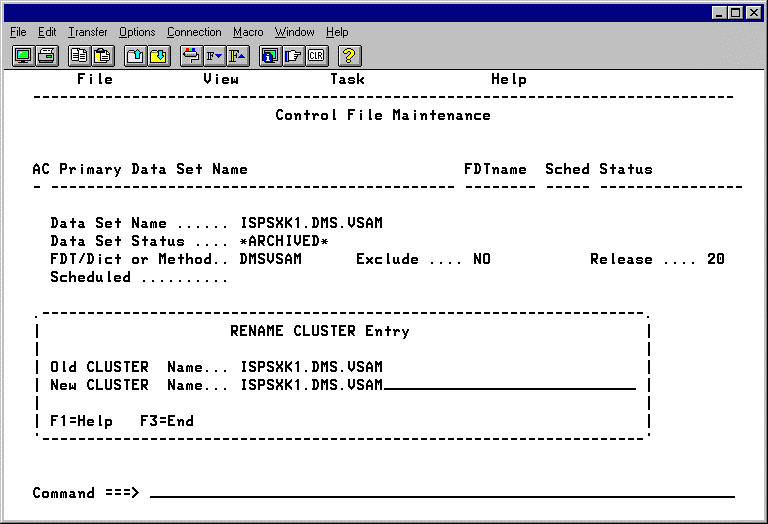Open the Options menu in menu bar

[x=137, y=32]
